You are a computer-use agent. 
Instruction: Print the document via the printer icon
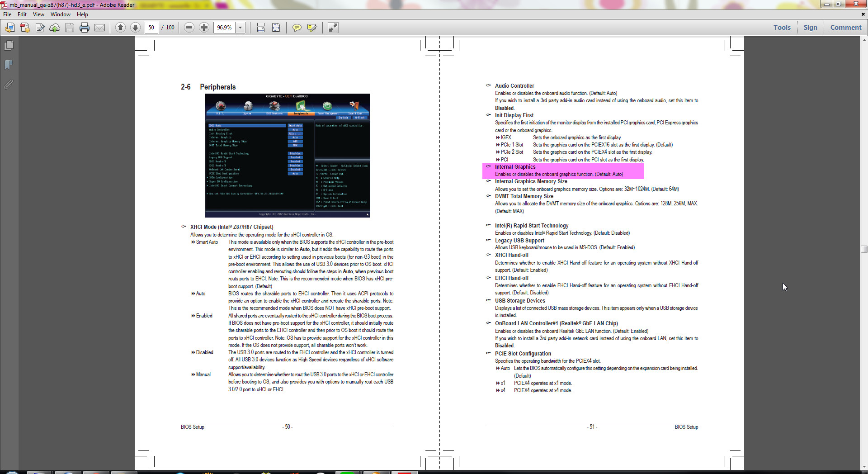click(x=85, y=28)
